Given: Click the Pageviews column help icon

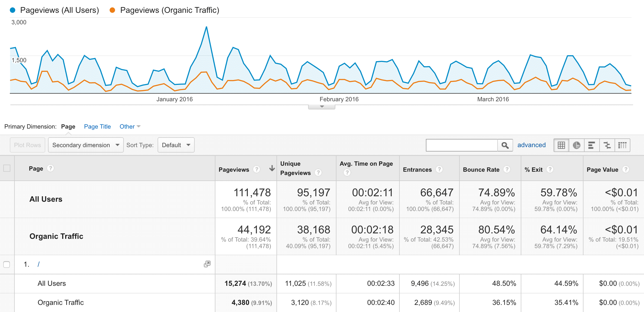Looking at the screenshot, I should [x=257, y=170].
